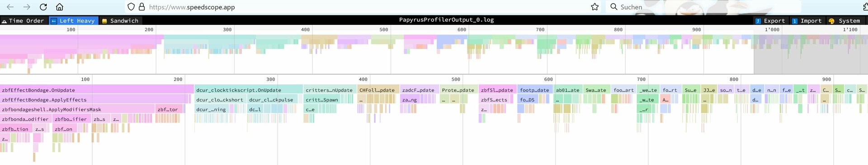The height and width of the screenshot is (165, 868).
Task: Select critt…Spawn frame
Action: click(x=322, y=99)
